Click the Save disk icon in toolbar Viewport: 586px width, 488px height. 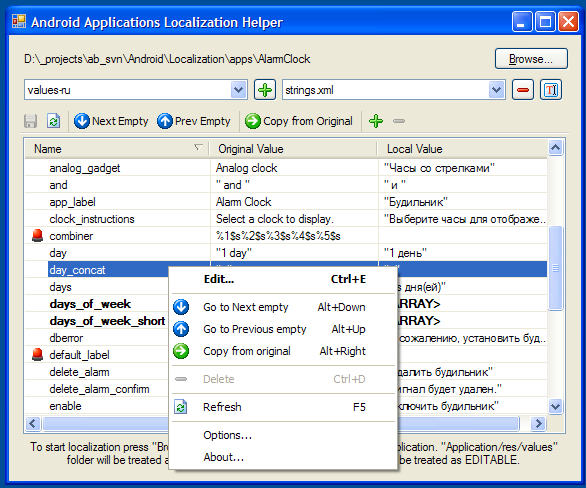[30, 121]
